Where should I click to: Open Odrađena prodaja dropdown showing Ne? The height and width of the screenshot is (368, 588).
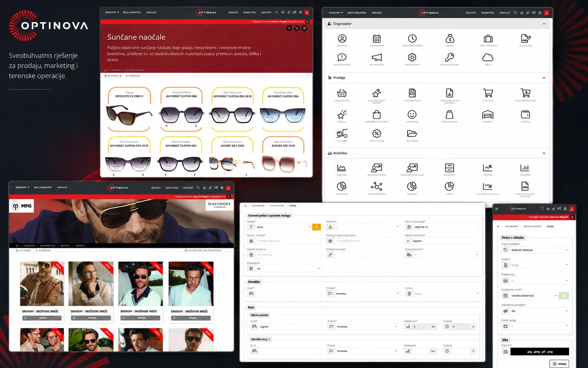coord(535,311)
